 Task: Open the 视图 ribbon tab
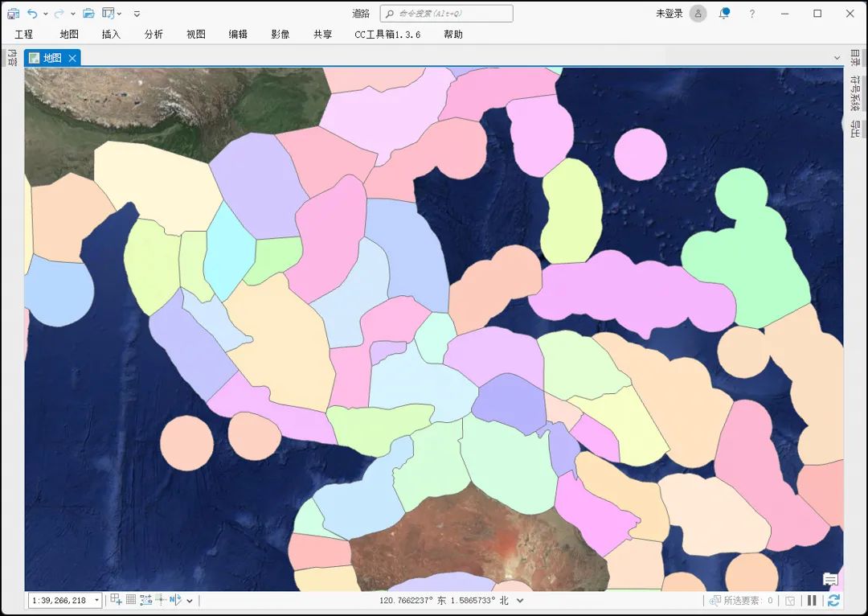point(196,35)
